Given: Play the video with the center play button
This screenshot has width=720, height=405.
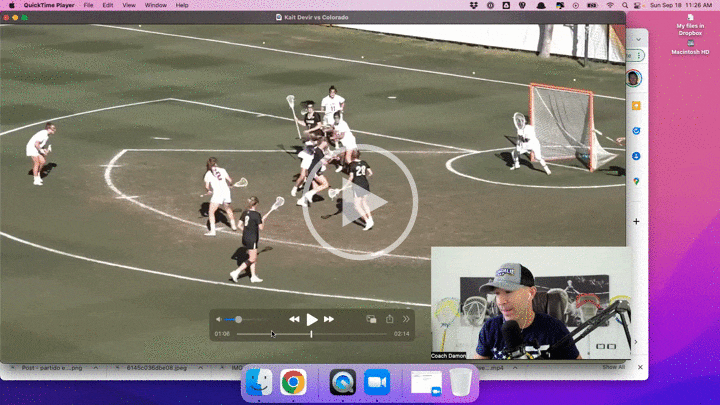Looking at the screenshot, I should [x=359, y=203].
